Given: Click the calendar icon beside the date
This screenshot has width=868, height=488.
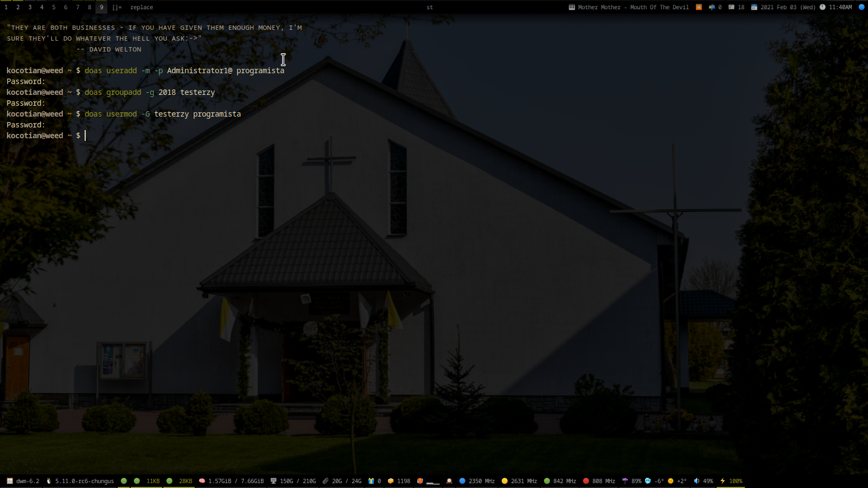Looking at the screenshot, I should 754,7.
